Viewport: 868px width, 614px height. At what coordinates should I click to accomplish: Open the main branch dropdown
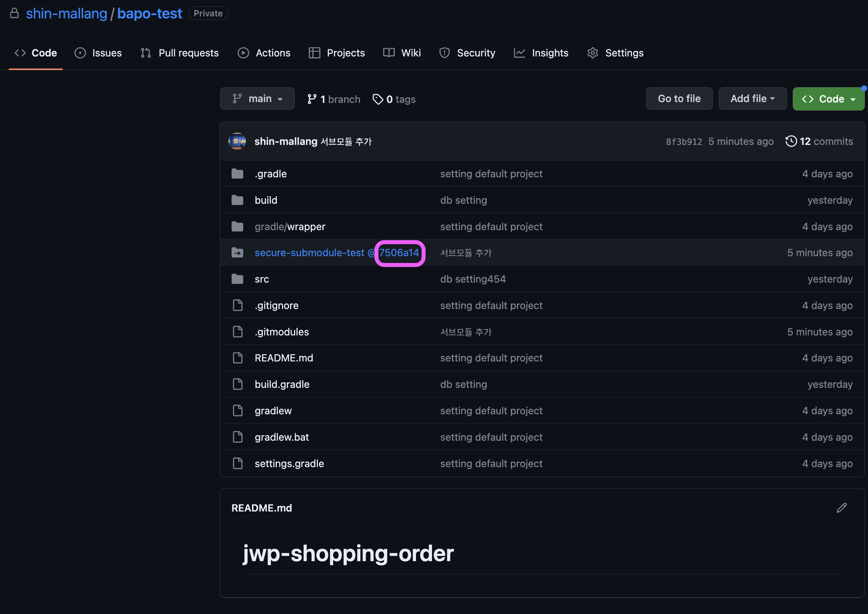257,98
